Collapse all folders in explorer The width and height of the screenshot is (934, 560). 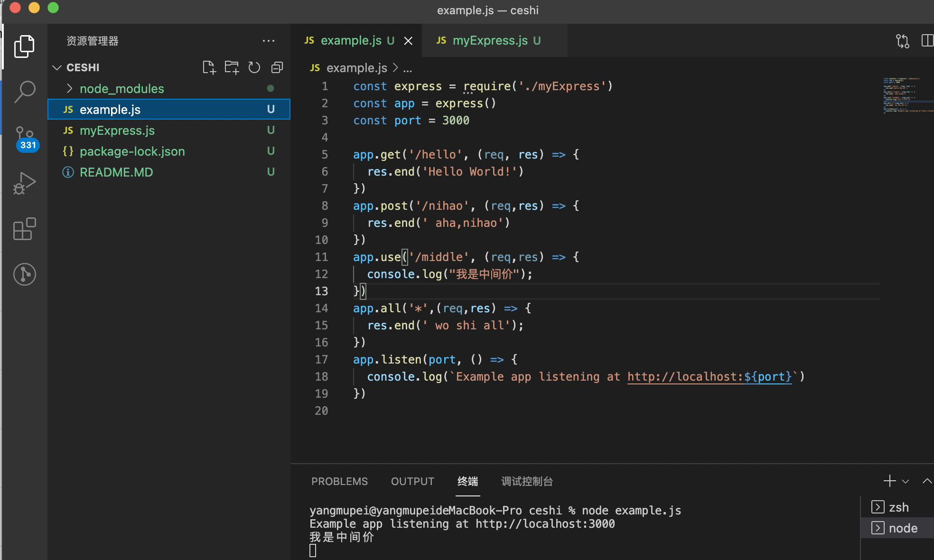(x=277, y=67)
